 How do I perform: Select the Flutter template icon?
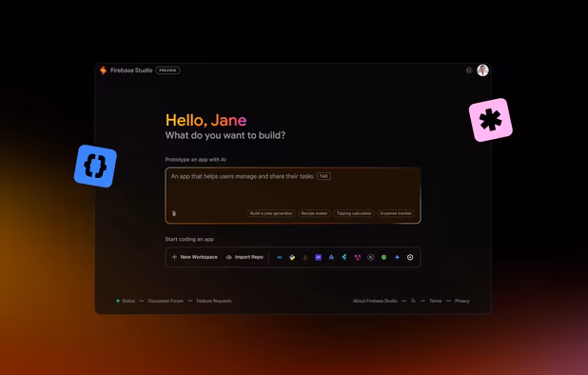click(x=344, y=257)
